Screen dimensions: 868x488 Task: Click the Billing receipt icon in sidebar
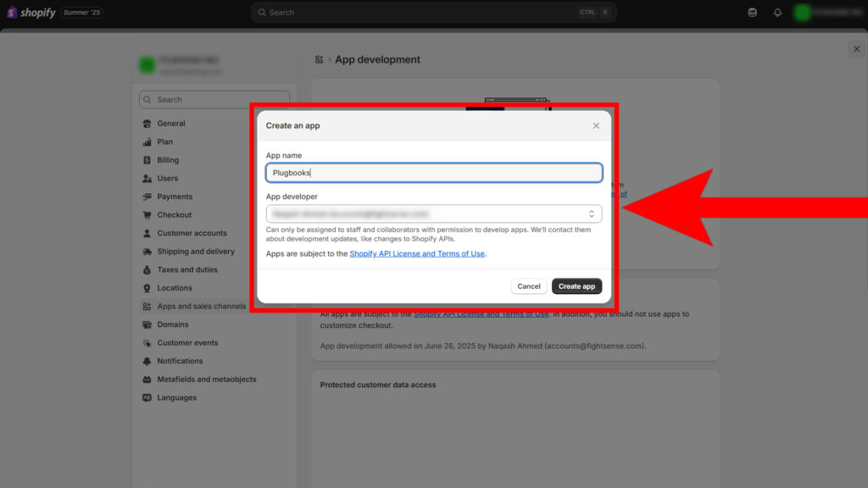point(147,160)
